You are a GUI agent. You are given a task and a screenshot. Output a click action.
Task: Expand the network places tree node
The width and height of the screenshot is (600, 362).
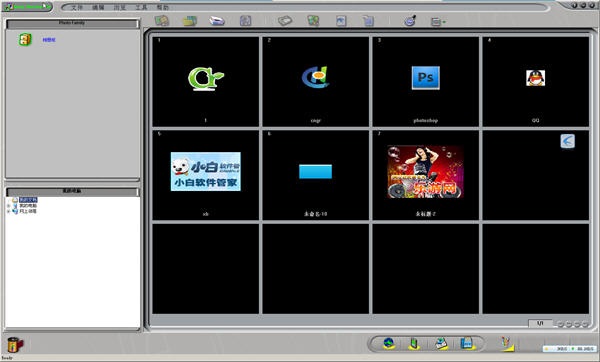coord(8,211)
